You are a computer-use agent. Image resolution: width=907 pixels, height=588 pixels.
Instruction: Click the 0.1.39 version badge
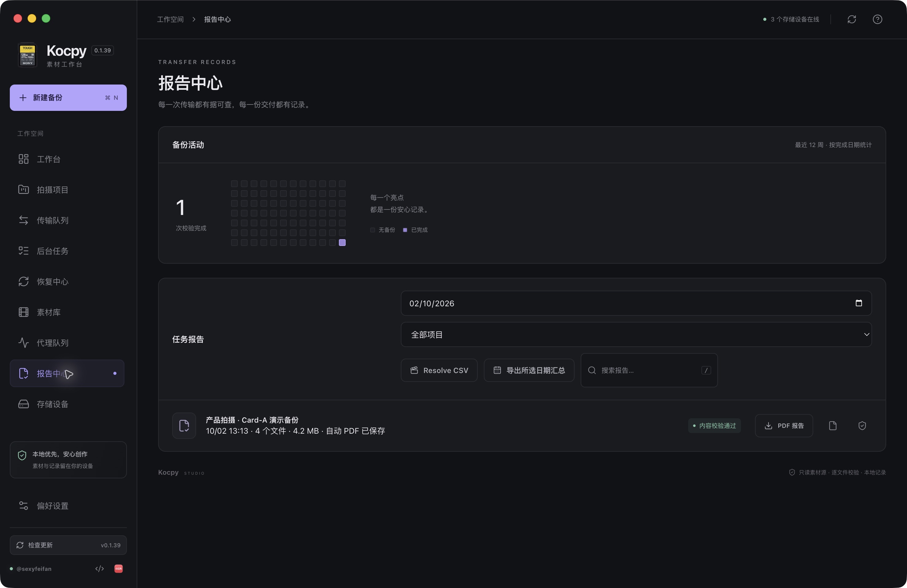[103, 50]
